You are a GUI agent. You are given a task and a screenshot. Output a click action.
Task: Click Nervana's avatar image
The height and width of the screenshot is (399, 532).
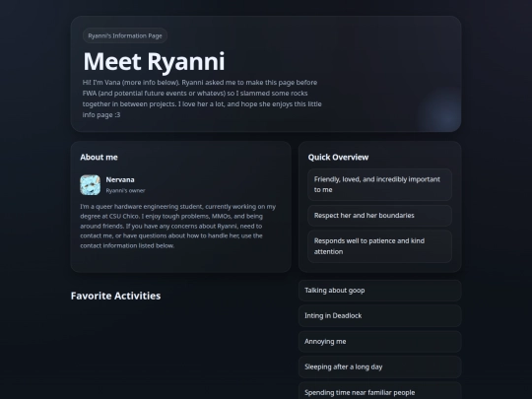click(91, 185)
